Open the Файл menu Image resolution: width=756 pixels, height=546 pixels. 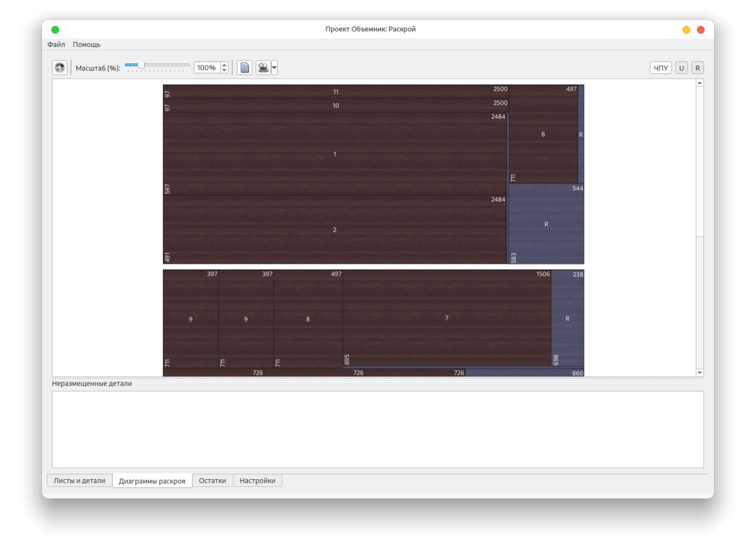pos(56,44)
